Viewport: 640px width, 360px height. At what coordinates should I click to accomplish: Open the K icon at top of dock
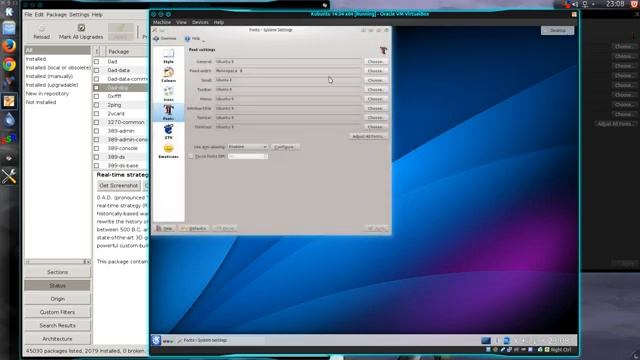tap(9, 11)
